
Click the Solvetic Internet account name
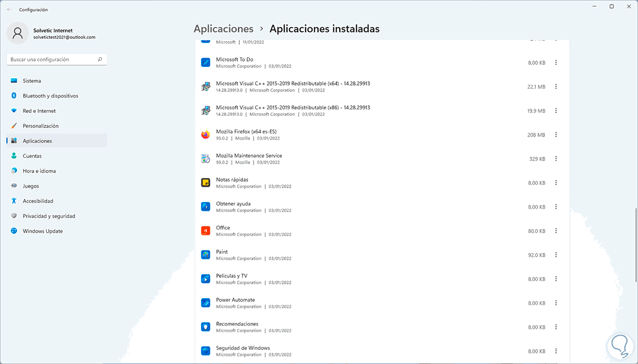click(x=53, y=31)
